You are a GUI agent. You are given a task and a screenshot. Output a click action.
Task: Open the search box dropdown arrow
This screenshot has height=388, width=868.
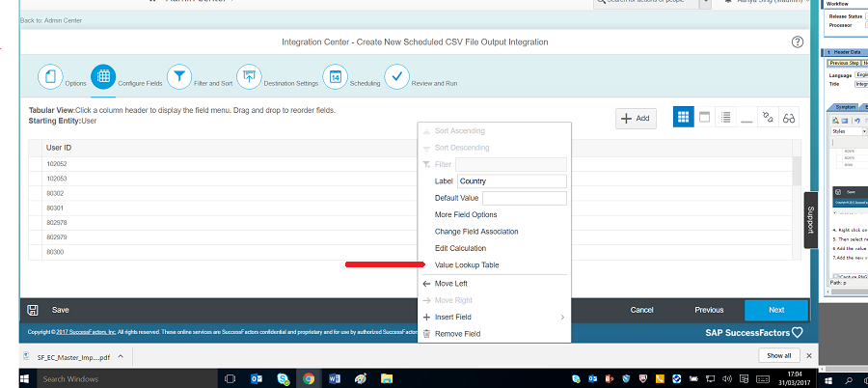pyautogui.click(x=705, y=2)
